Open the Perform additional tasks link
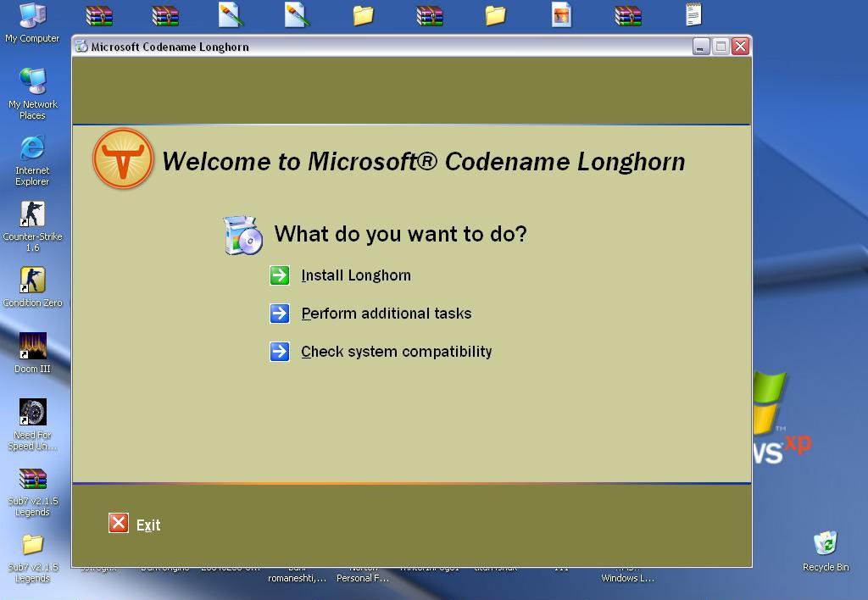 pos(387,314)
